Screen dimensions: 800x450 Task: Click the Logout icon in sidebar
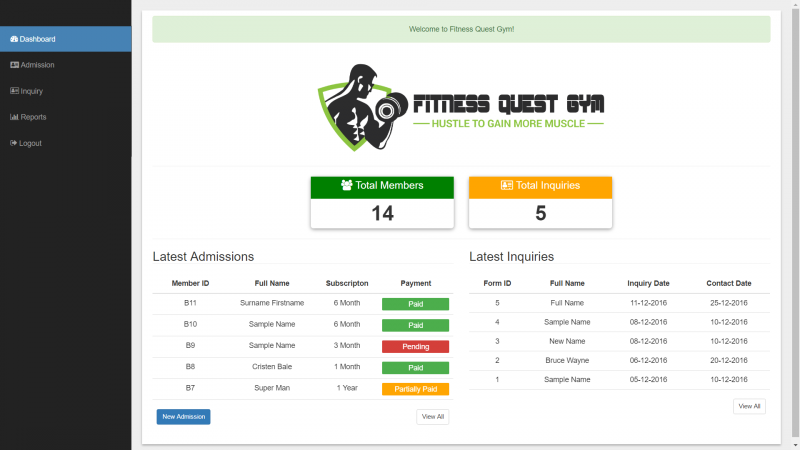pos(13,143)
